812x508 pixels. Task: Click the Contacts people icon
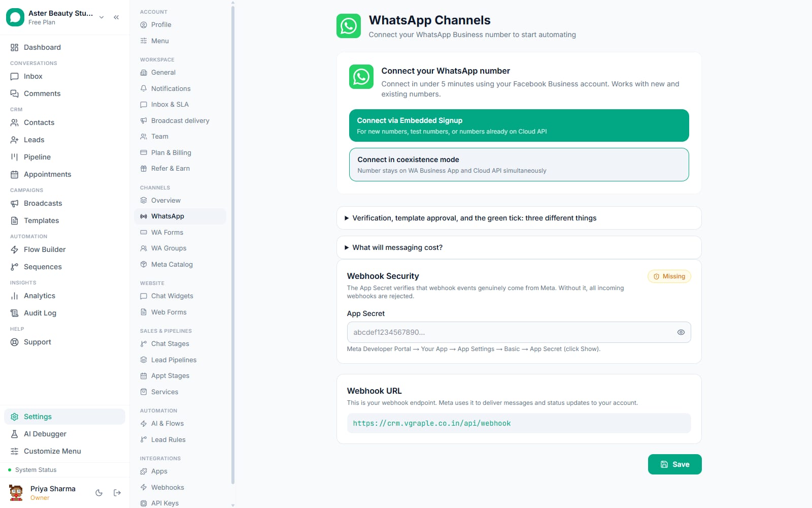pos(14,122)
